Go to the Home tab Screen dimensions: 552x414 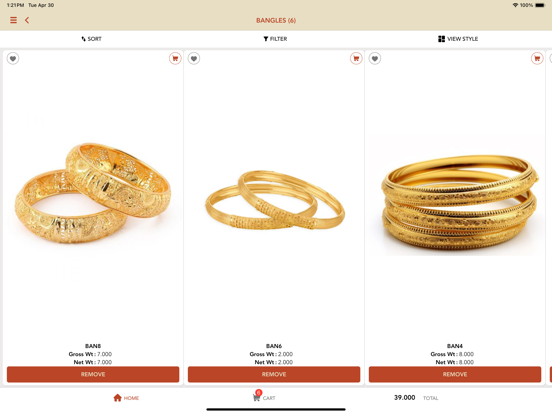(126, 398)
